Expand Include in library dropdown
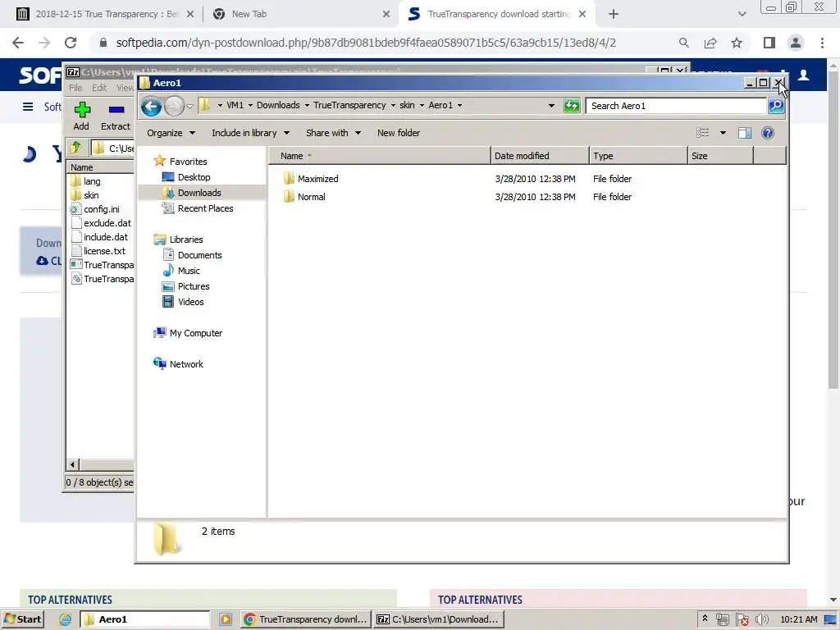Viewport: 840px width, 630px height. click(251, 133)
